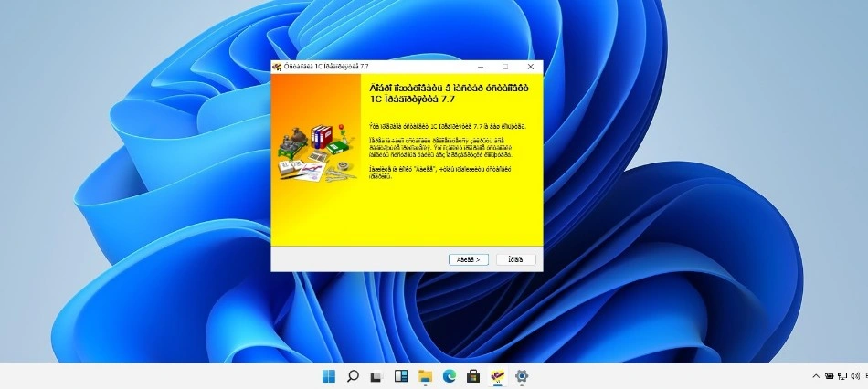Open Settings gear in the taskbar
The width and height of the screenshot is (868, 389).
(x=522, y=376)
